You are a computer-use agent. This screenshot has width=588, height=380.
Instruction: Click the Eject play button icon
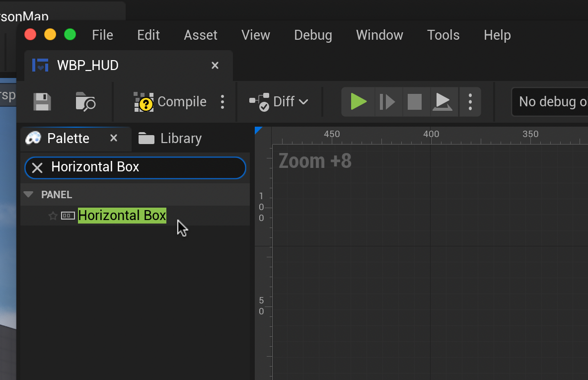point(441,102)
